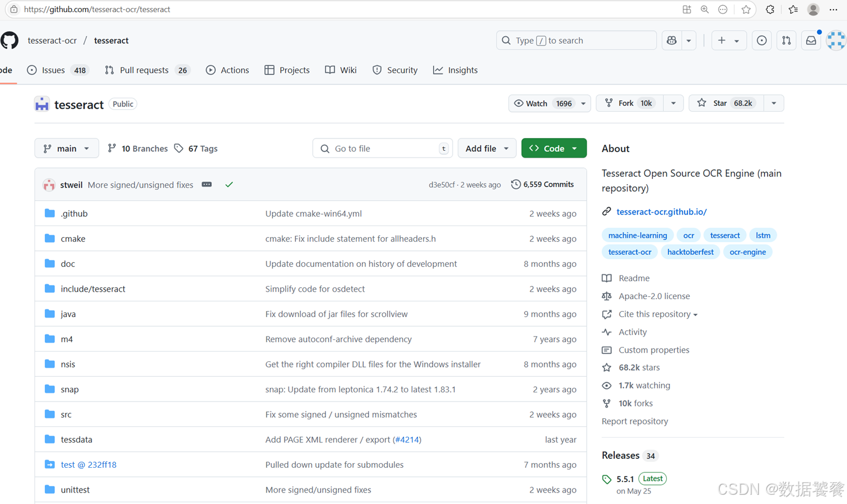Viewport: 847px width, 504px height.
Task: Open the Copilot dropdown arrow in the header
Action: (x=689, y=40)
